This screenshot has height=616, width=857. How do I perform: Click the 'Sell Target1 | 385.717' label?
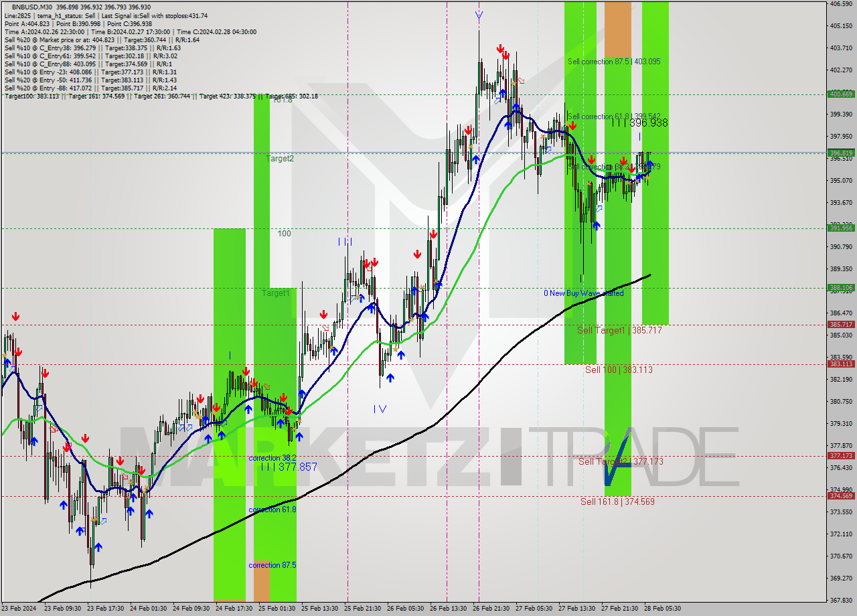click(x=619, y=330)
